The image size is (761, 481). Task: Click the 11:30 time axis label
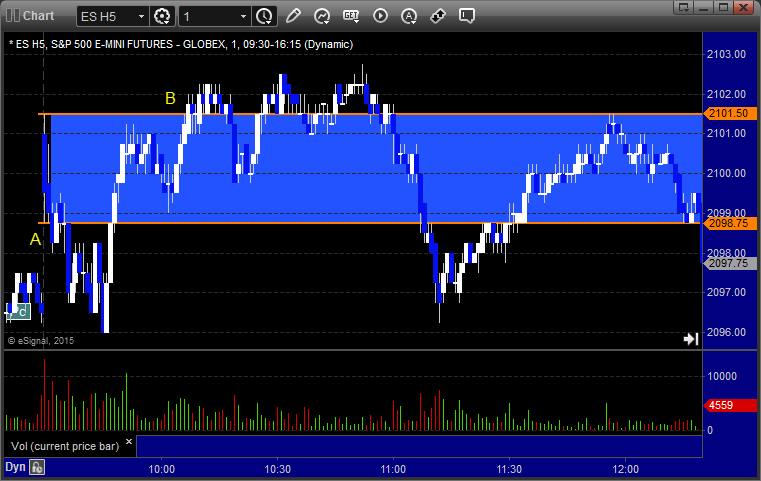[x=509, y=469]
